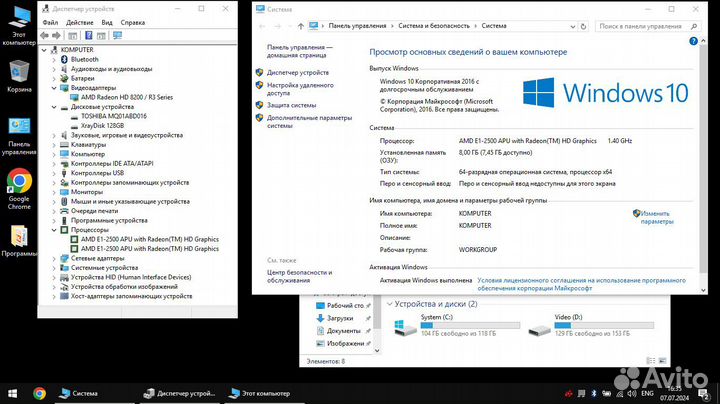The image size is (720, 404).
Task: Expand the Bluetooth device category
Action: pyautogui.click(x=55, y=59)
